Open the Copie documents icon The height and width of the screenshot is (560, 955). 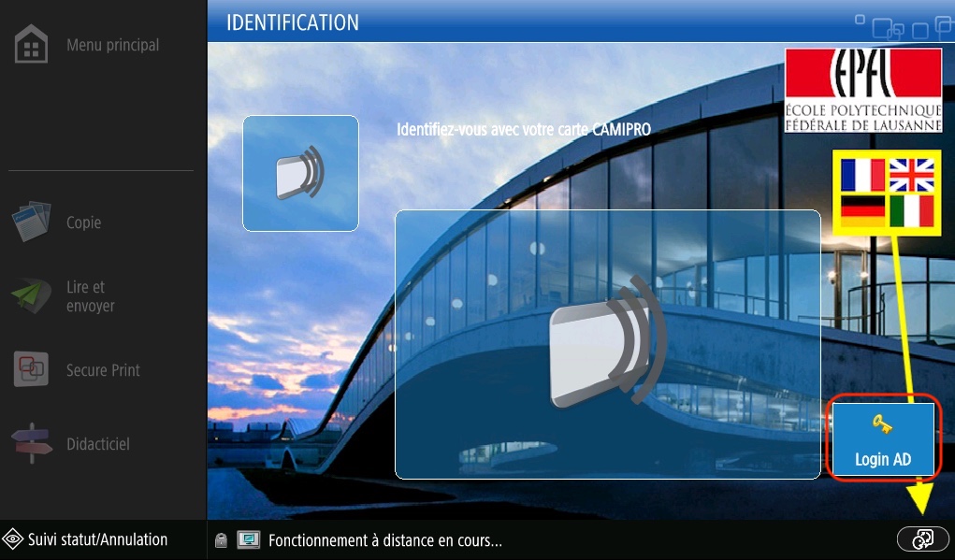coord(31,222)
